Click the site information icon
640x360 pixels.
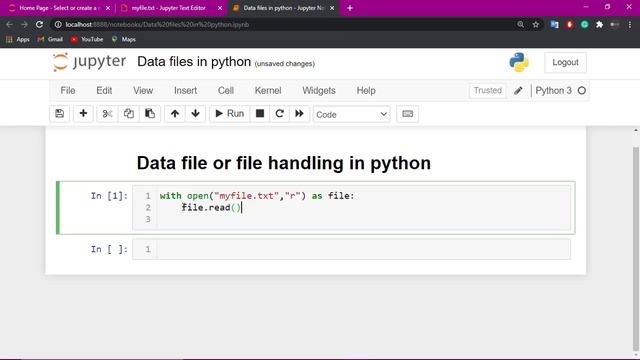58,24
